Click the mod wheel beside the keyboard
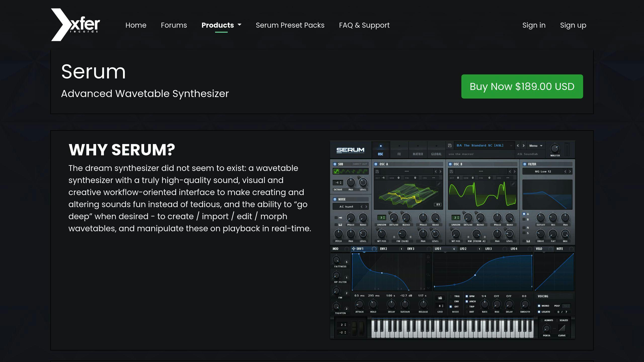 (x=361, y=328)
